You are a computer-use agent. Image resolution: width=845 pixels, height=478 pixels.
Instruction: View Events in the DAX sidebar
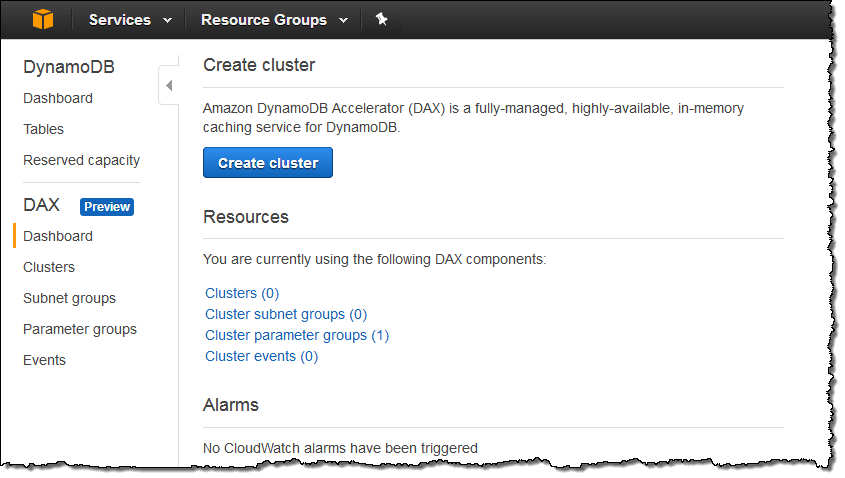click(x=44, y=360)
